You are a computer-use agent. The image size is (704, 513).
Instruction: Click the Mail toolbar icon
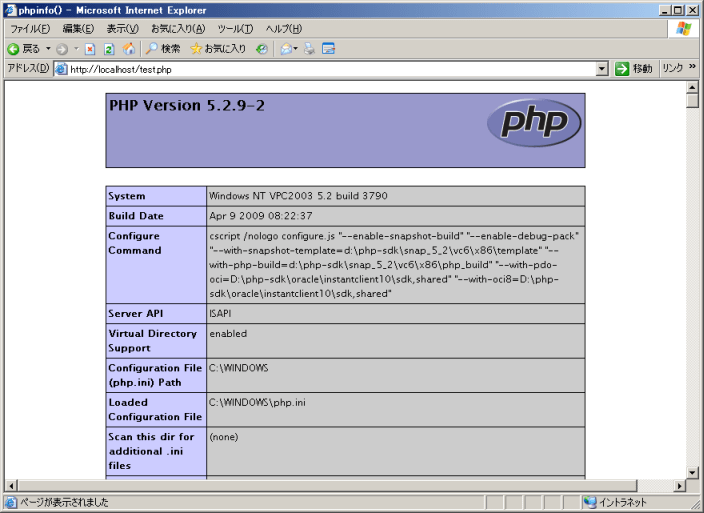288,48
